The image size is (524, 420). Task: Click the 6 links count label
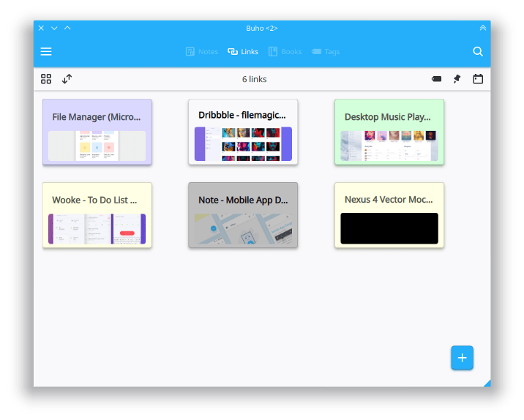(254, 79)
